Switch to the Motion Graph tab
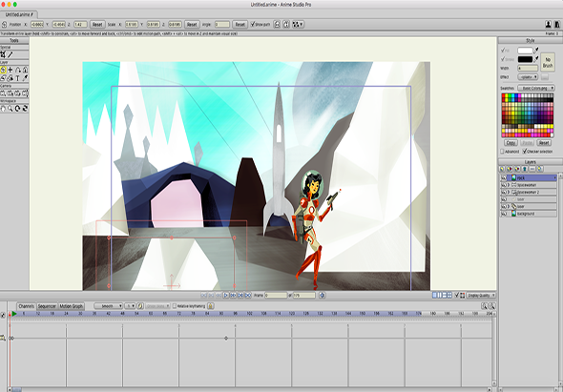The image size is (563, 392). click(x=72, y=306)
